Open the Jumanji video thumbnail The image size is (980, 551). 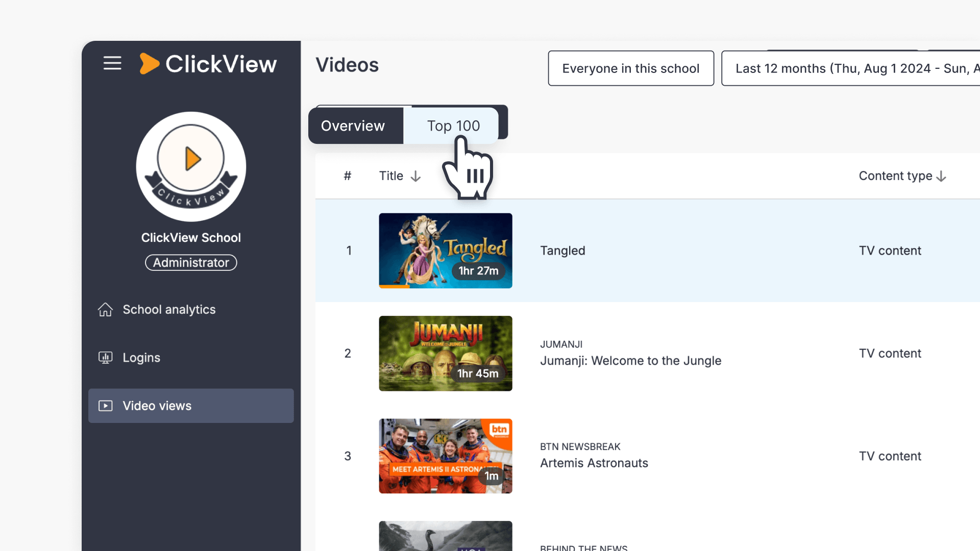446,354
